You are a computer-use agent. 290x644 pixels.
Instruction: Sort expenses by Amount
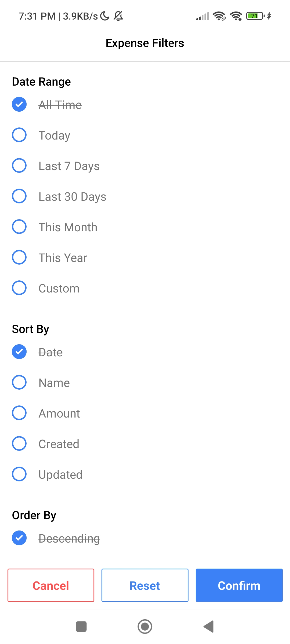(19, 413)
